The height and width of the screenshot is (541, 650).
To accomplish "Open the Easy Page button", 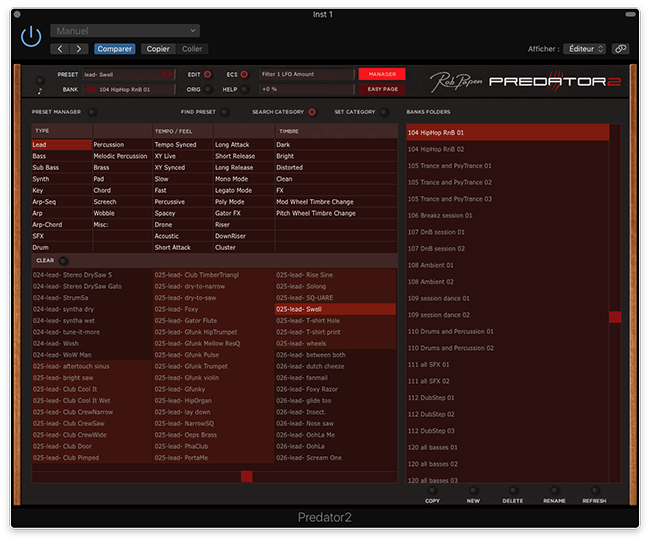I will coord(382,89).
